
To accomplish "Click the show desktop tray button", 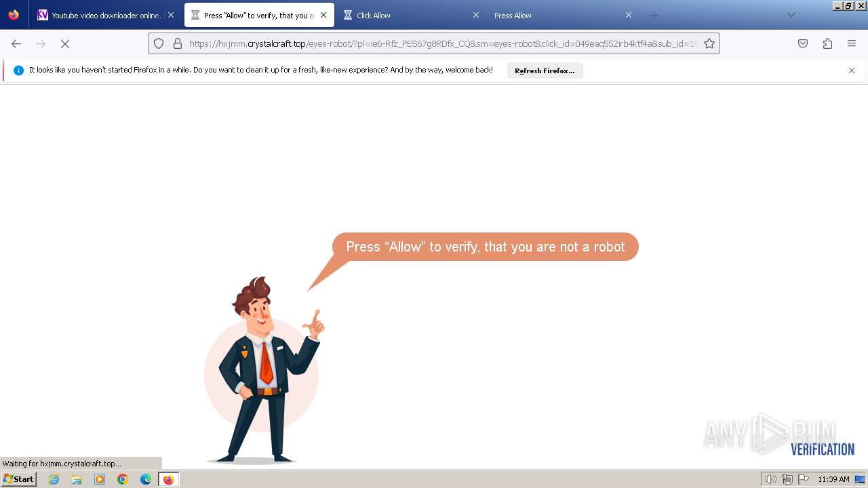I will tap(860, 479).
